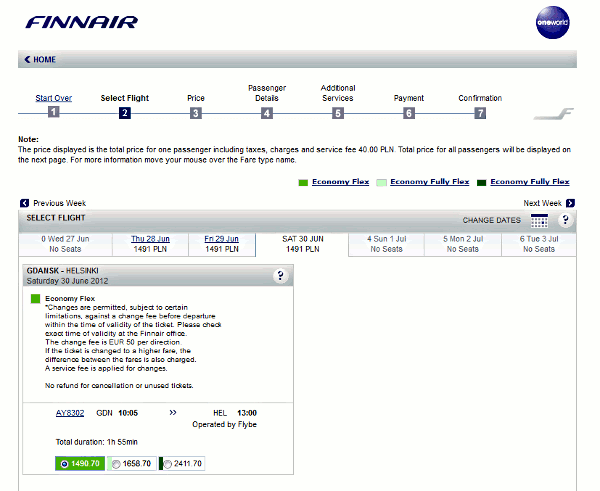Click the green Economy Flex legend swatch
The height and width of the screenshot is (491, 600).
click(x=303, y=183)
